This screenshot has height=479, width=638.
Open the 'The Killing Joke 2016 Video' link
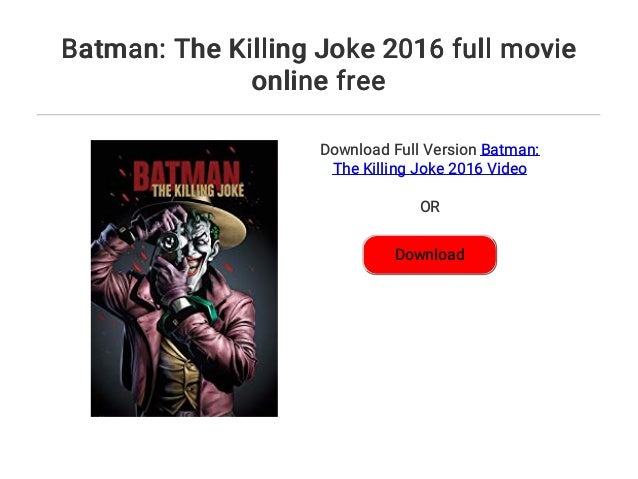(429, 169)
